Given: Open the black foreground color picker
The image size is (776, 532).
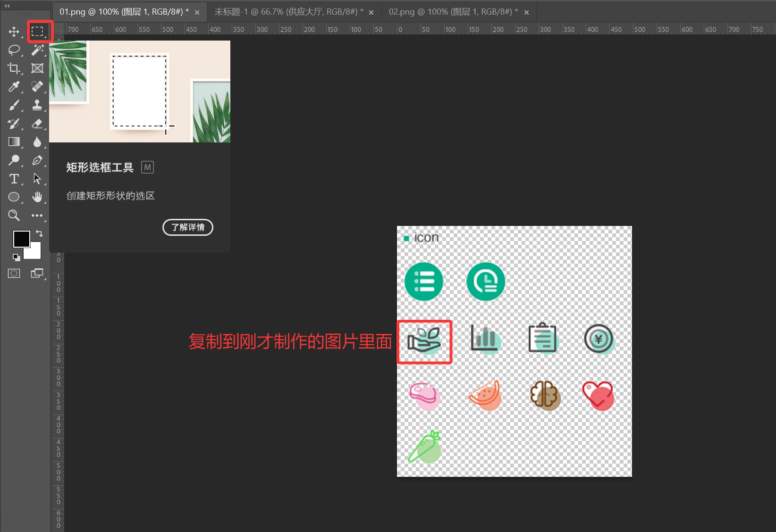Looking at the screenshot, I should 21,239.
